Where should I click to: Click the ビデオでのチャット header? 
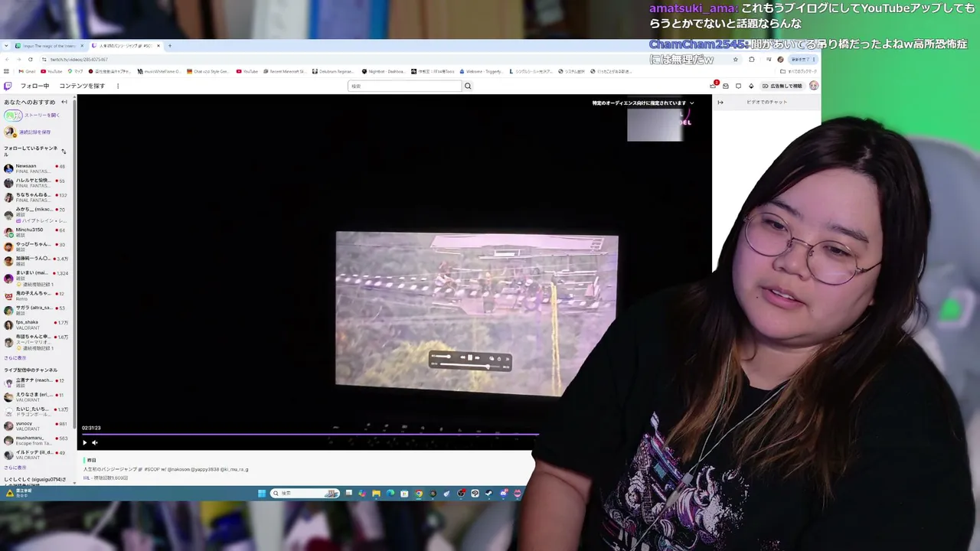767,102
